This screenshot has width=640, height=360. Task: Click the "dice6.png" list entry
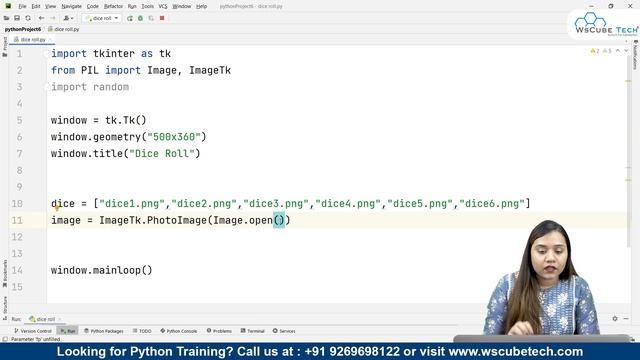coord(492,204)
